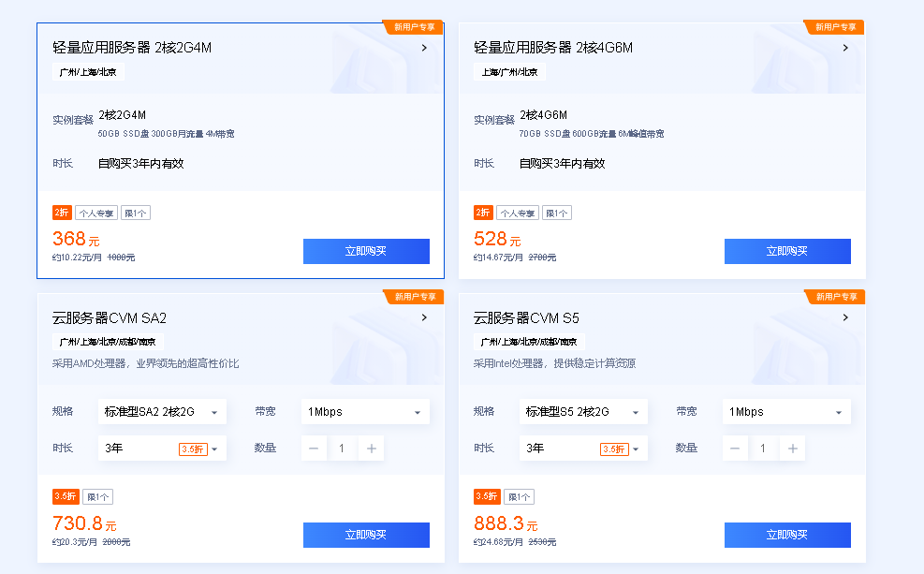Click the 采用Intel处理器 description text
The width and height of the screenshot is (924, 574).
coord(554,363)
